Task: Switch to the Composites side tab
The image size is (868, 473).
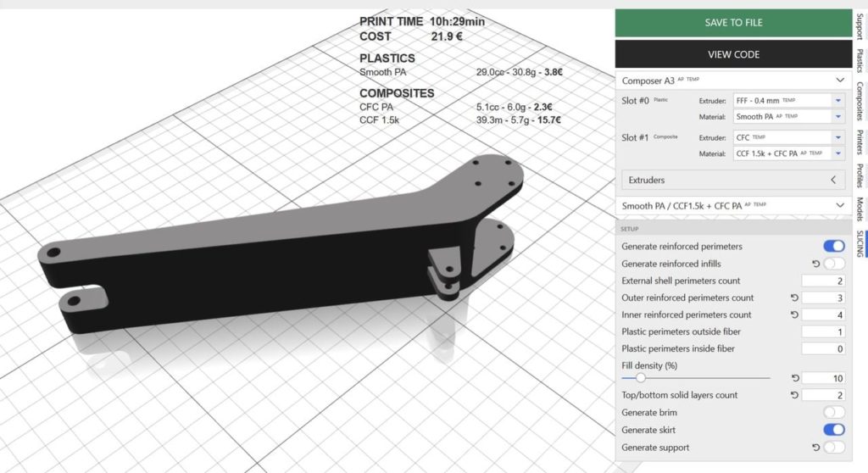Action: coord(860,101)
